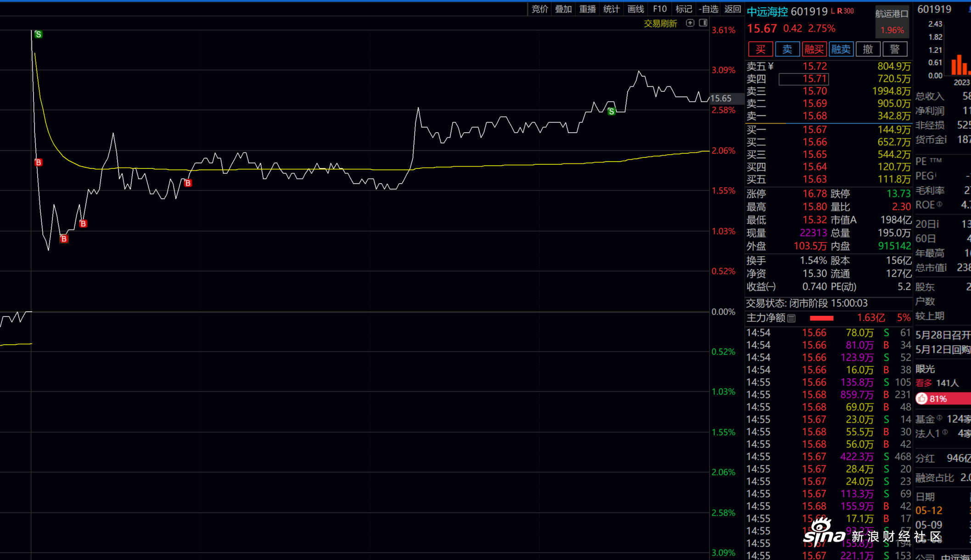Open F10 company info
This screenshot has height=560, width=971.
pos(660,9)
